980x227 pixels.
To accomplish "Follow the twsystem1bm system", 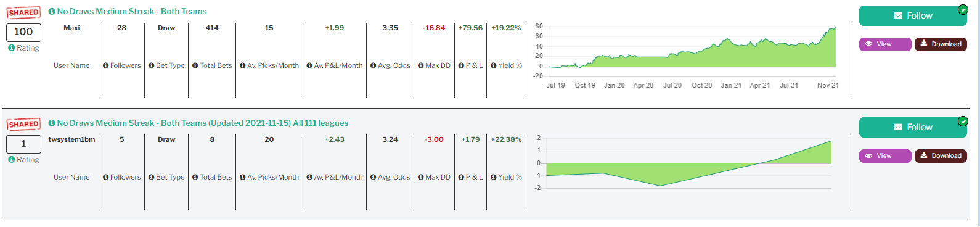I will click(x=913, y=127).
